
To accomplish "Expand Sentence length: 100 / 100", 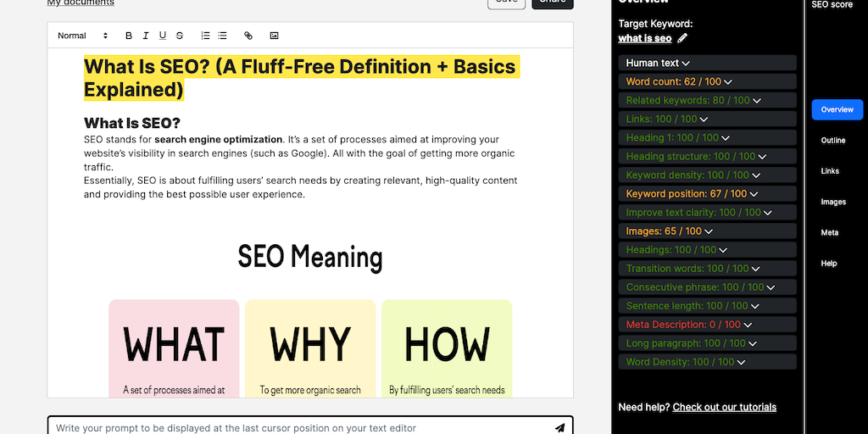I will 708,305.
